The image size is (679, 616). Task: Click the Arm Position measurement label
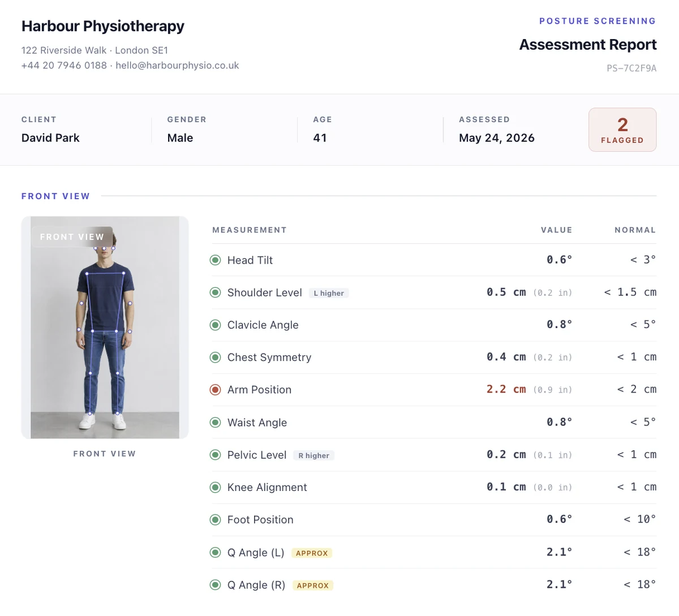click(259, 390)
